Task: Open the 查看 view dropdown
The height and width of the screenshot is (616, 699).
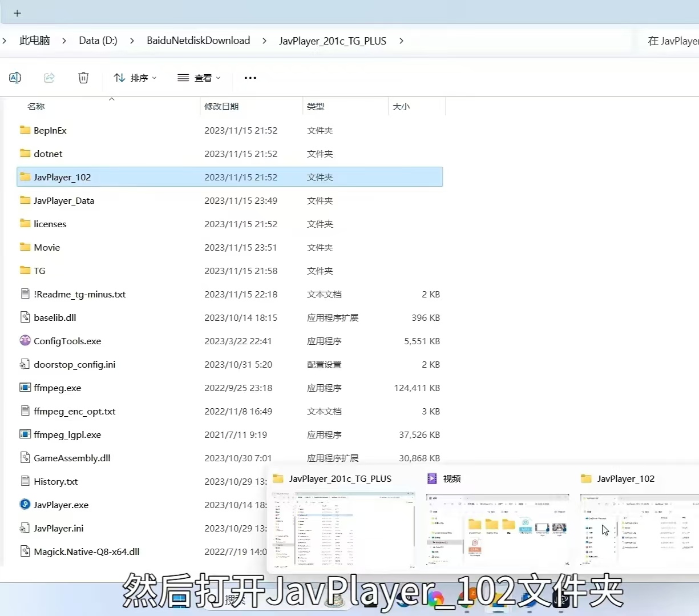Action: (x=199, y=78)
